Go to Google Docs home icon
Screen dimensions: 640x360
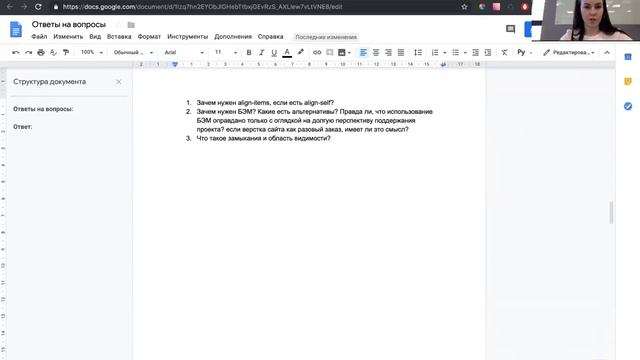click(x=16, y=29)
